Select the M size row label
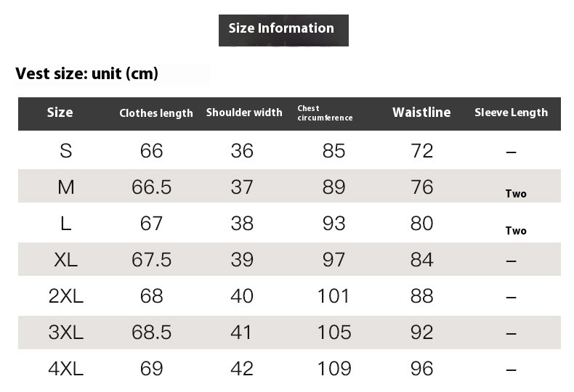 click(66, 187)
